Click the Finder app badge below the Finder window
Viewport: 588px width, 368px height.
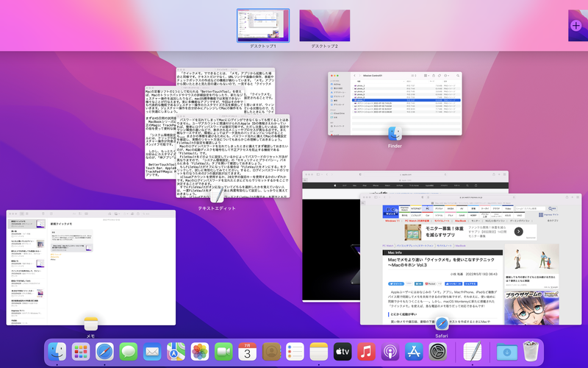395,134
